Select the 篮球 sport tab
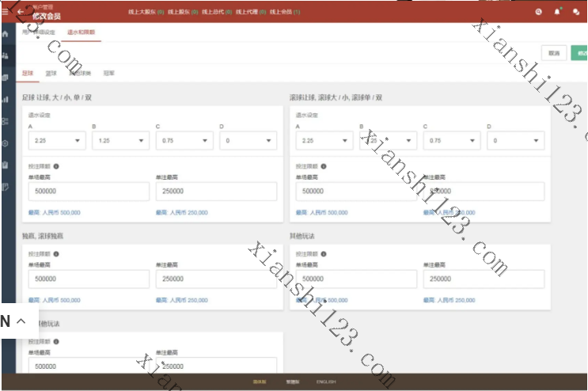Screen dimensions: 588x391 [51, 73]
